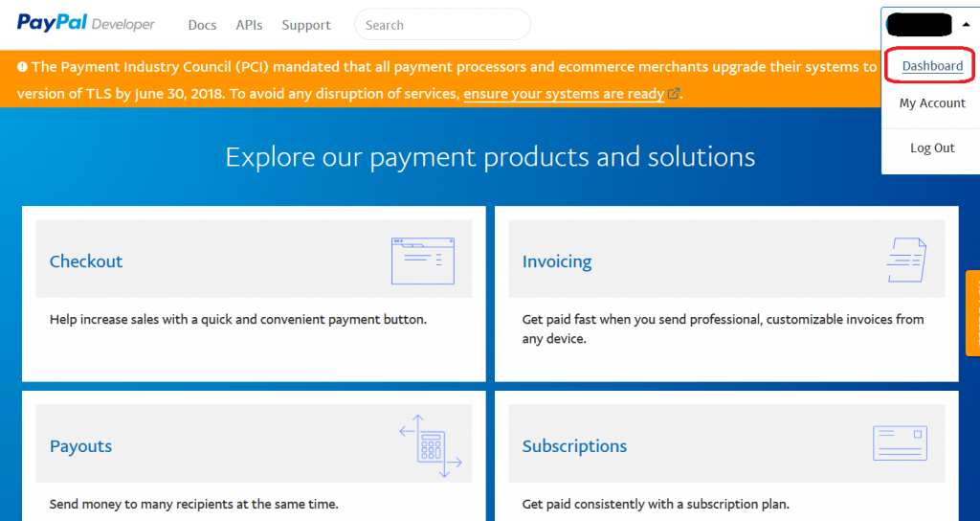
Task: Click the Subscriptions envelope icon
Action: pyautogui.click(x=900, y=443)
